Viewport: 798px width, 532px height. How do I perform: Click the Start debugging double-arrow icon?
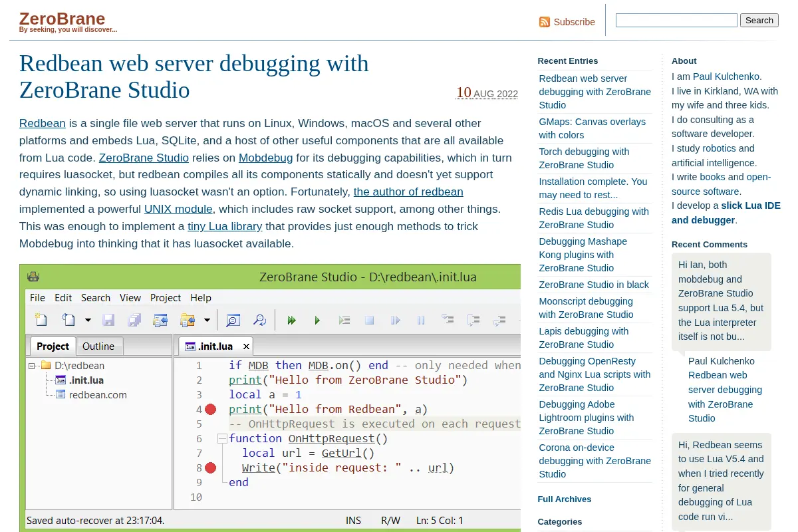[291, 321]
